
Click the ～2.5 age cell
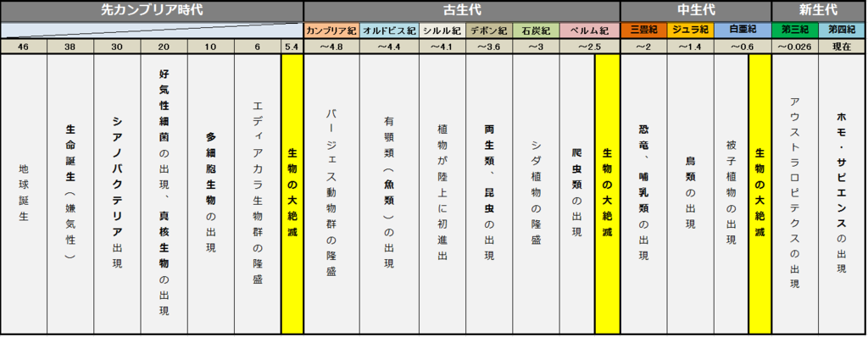590,47
